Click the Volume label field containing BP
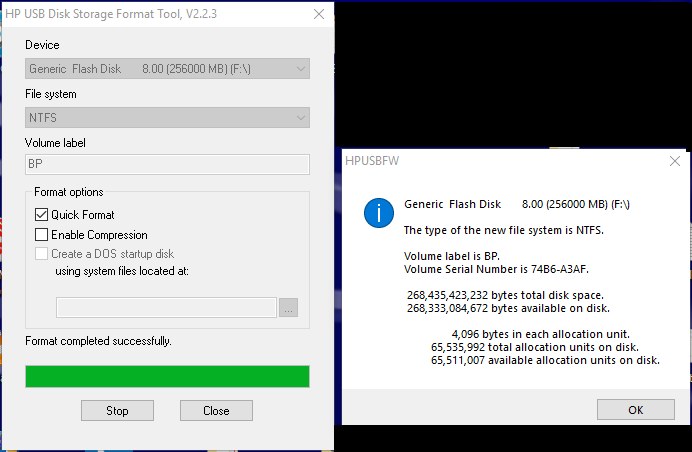This screenshot has height=452, width=692. 167,164
